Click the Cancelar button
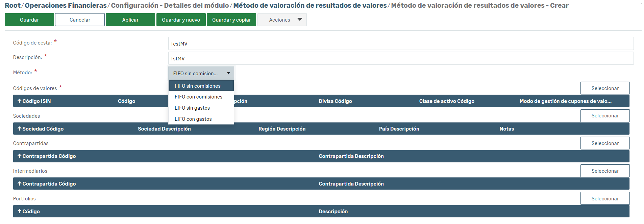 80,20
